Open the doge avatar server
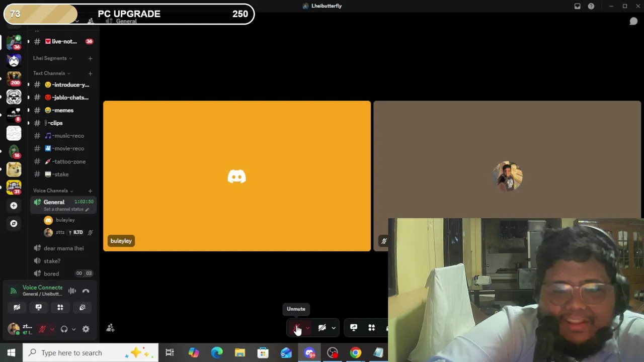The image size is (644, 362). (14, 170)
